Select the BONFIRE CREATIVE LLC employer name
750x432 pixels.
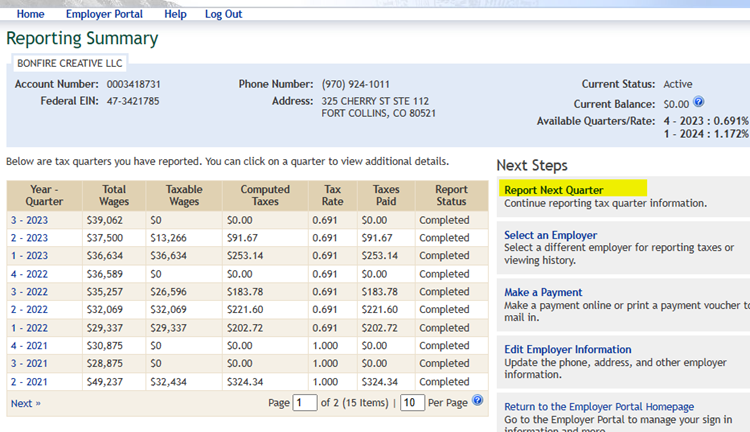pyautogui.click(x=70, y=63)
